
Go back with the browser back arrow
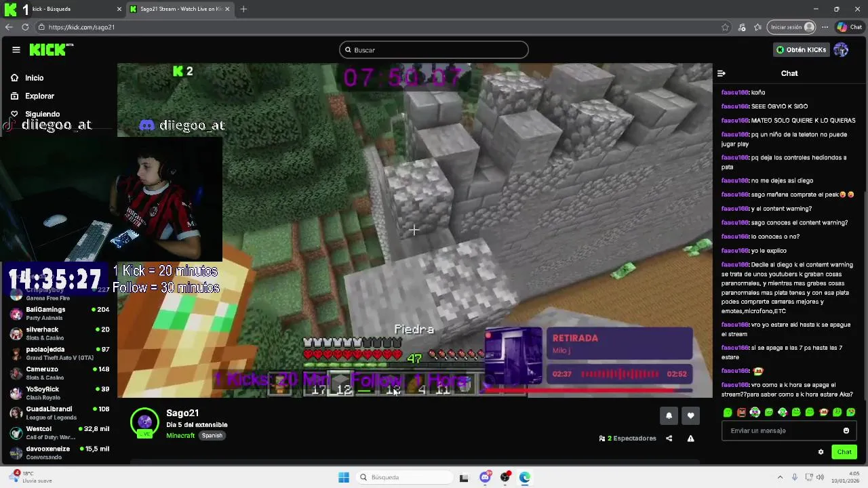(8, 27)
